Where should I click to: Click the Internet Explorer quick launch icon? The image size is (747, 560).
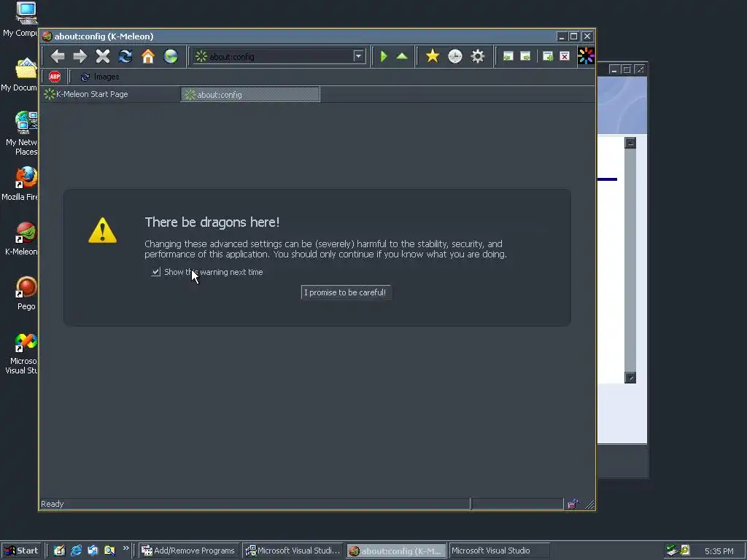76,551
